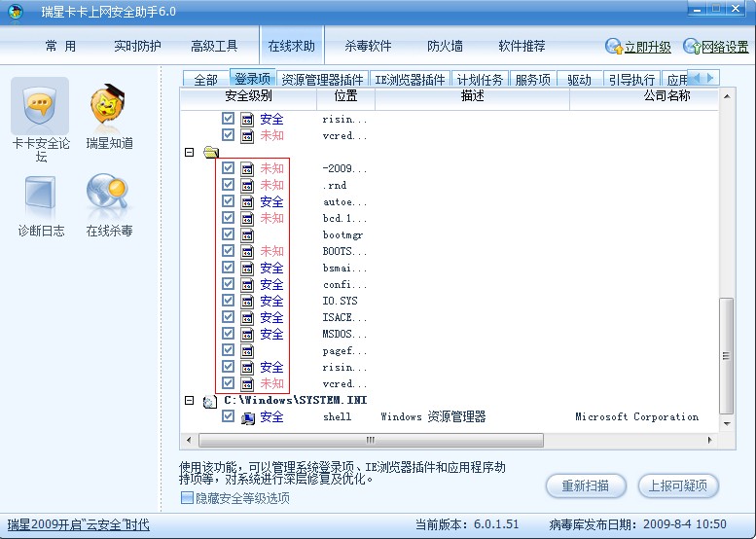Viewport: 756px width, 539px height.
Task: Toggle the MSDOS... entry checkbox
Action: (x=228, y=334)
